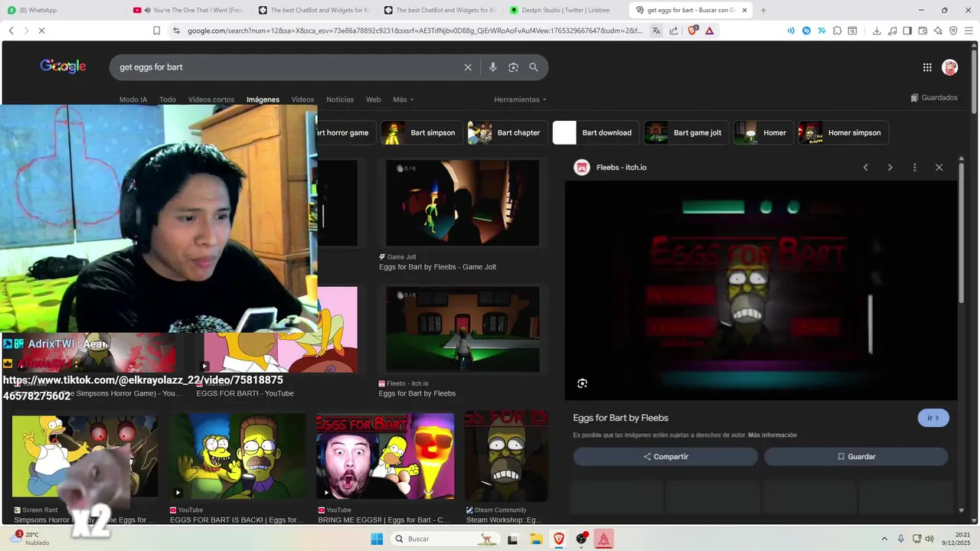Open browser extensions puzzle icon
This screenshot has height=551, width=980.
coord(838,31)
